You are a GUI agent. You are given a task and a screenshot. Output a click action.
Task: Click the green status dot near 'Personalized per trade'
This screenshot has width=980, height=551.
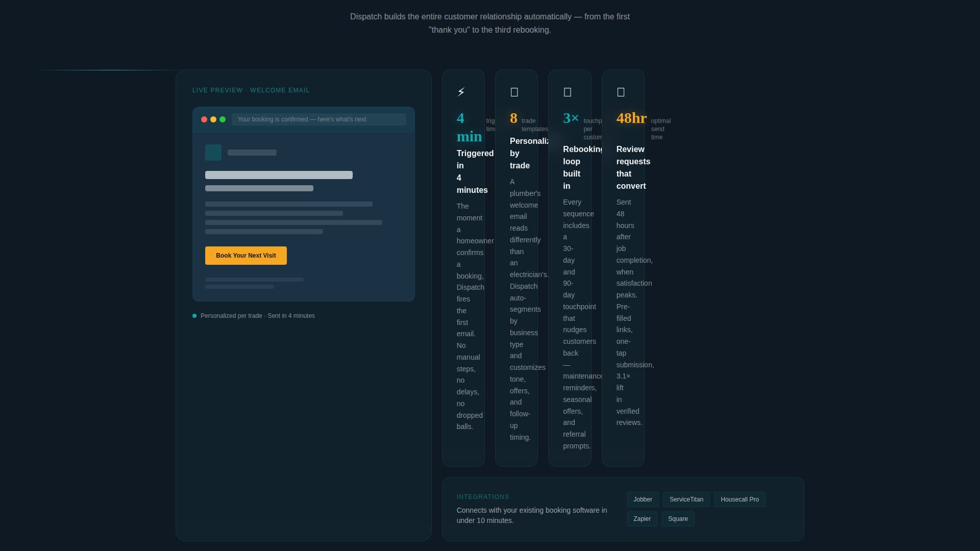(x=194, y=316)
